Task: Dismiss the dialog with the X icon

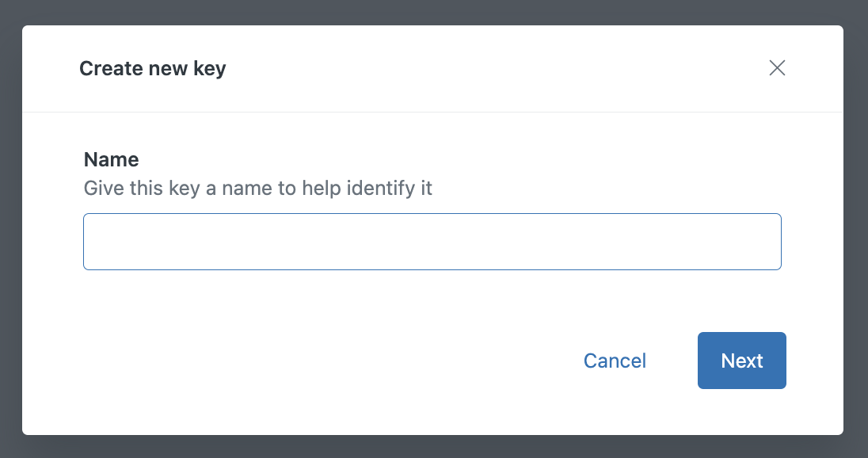Action: [x=777, y=68]
